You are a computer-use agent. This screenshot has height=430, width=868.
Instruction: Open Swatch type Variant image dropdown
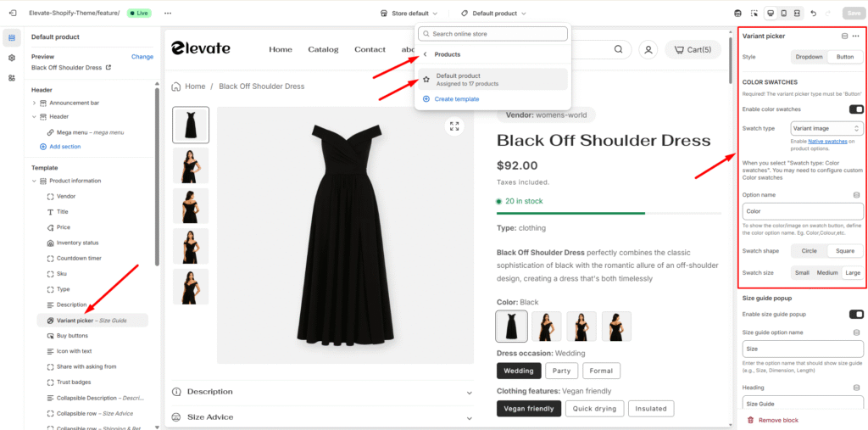pos(827,128)
